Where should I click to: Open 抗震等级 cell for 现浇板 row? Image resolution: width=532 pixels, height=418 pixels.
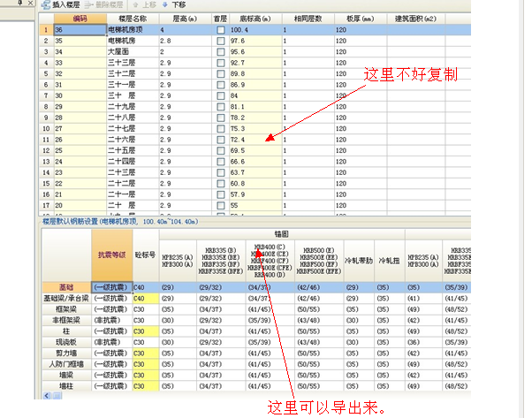tap(112, 342)
